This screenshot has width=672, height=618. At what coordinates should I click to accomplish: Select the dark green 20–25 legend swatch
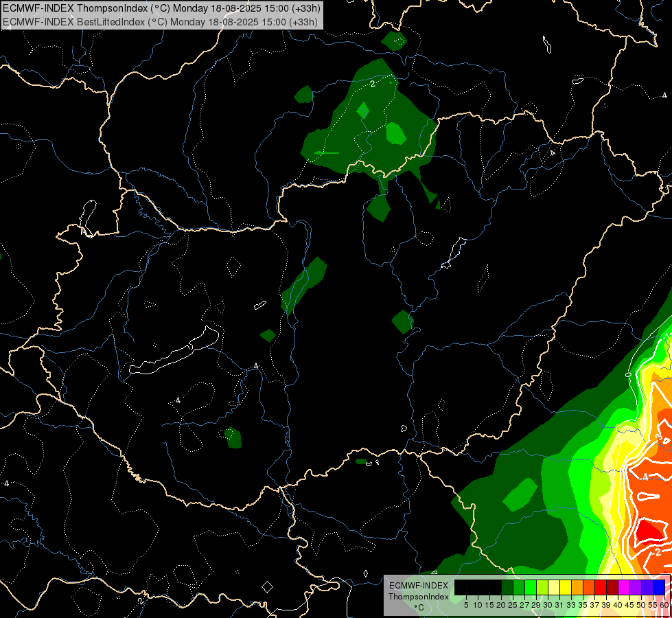tap(507, 587)
